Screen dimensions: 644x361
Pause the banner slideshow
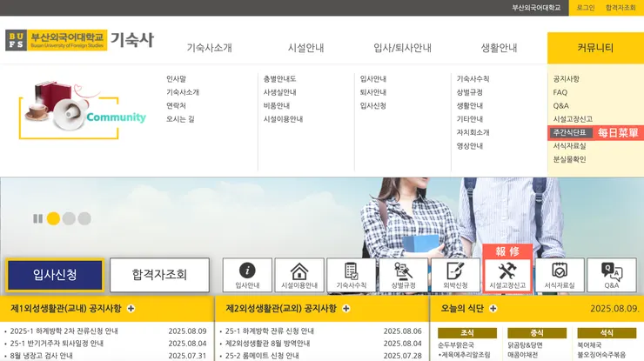37,218
